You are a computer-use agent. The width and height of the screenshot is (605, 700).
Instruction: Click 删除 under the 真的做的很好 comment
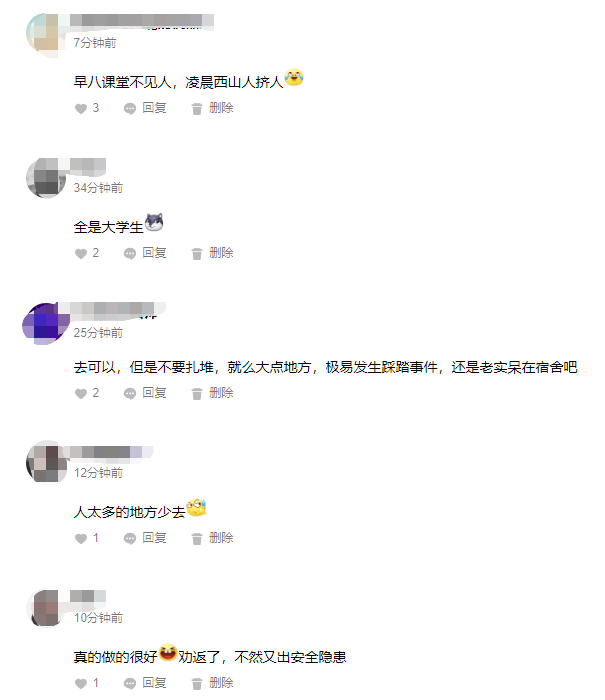pos(221,683)
